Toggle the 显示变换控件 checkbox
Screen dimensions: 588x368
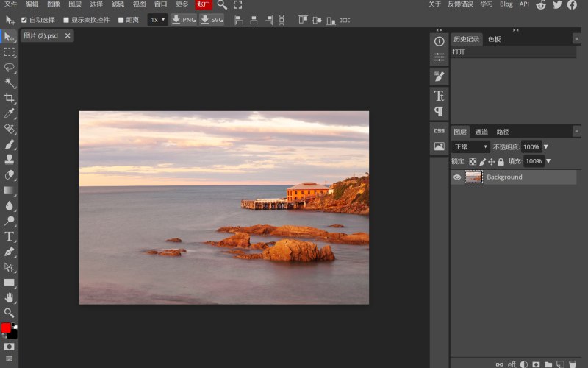[66, 20]
